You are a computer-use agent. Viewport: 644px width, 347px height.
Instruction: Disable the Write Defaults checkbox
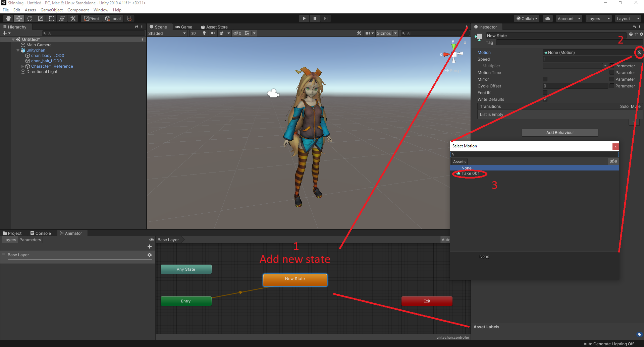tap(545, 99)
